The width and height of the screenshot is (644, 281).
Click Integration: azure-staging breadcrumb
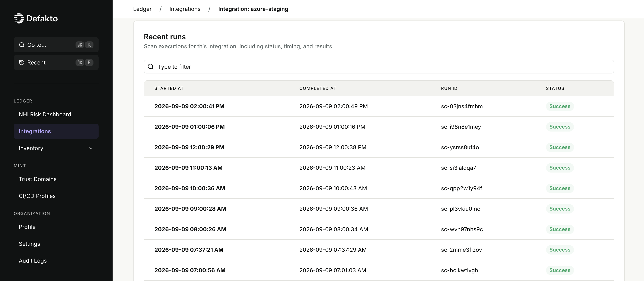tap(253, 9)
